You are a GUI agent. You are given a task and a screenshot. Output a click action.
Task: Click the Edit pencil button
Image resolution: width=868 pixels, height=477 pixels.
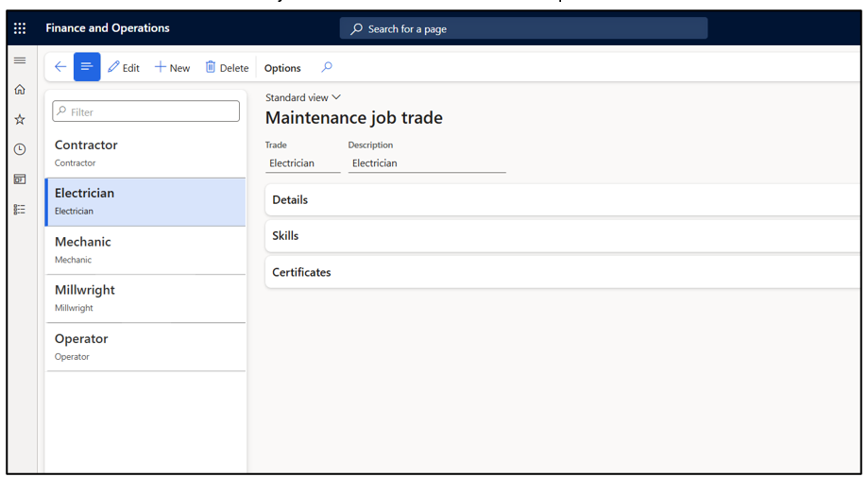pos(124,67)
